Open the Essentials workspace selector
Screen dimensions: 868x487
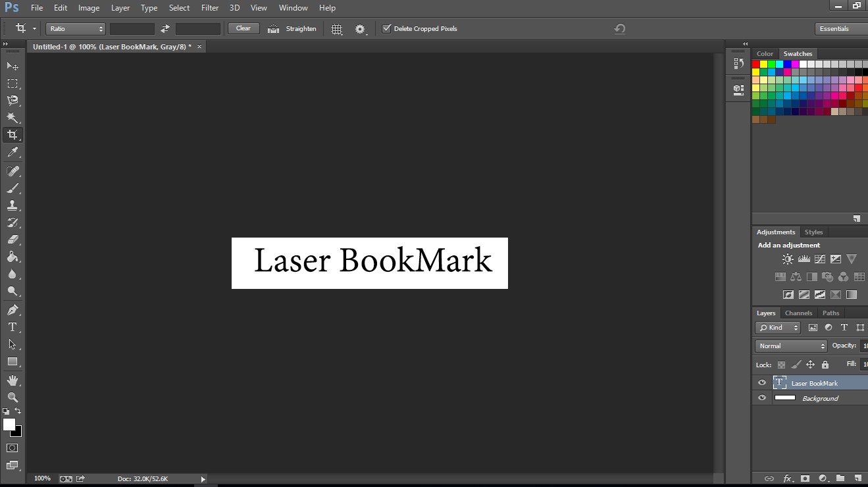834,28
